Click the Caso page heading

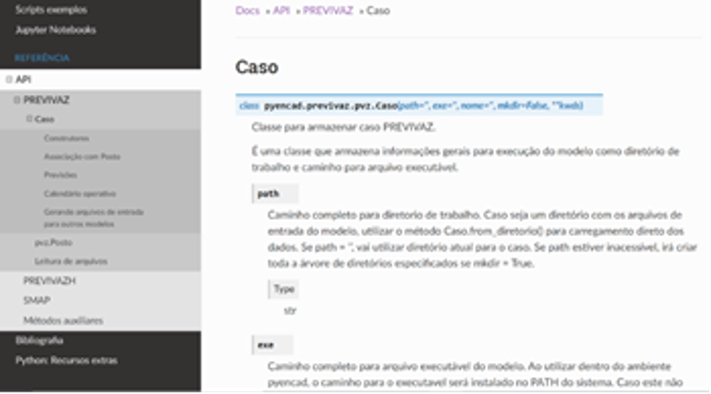257,67
